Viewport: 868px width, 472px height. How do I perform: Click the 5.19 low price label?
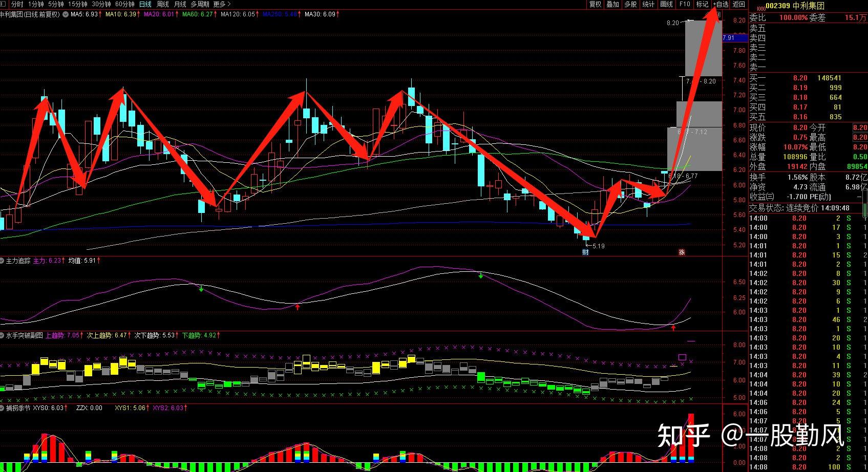tap(598, 246)
